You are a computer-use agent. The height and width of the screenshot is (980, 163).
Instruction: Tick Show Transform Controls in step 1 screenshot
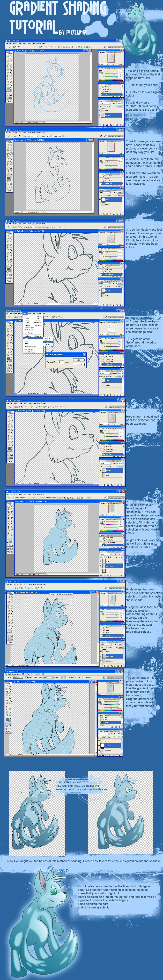(40, 47)
